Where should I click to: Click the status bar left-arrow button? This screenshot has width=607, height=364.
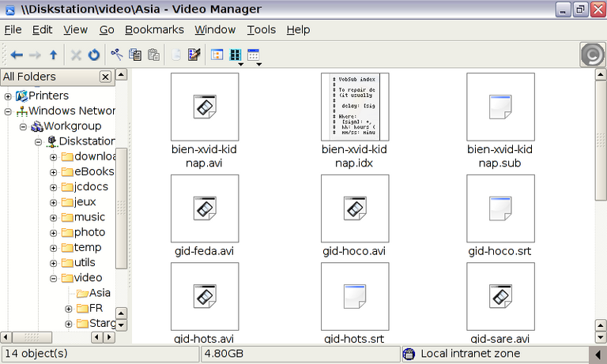[598, 355]
